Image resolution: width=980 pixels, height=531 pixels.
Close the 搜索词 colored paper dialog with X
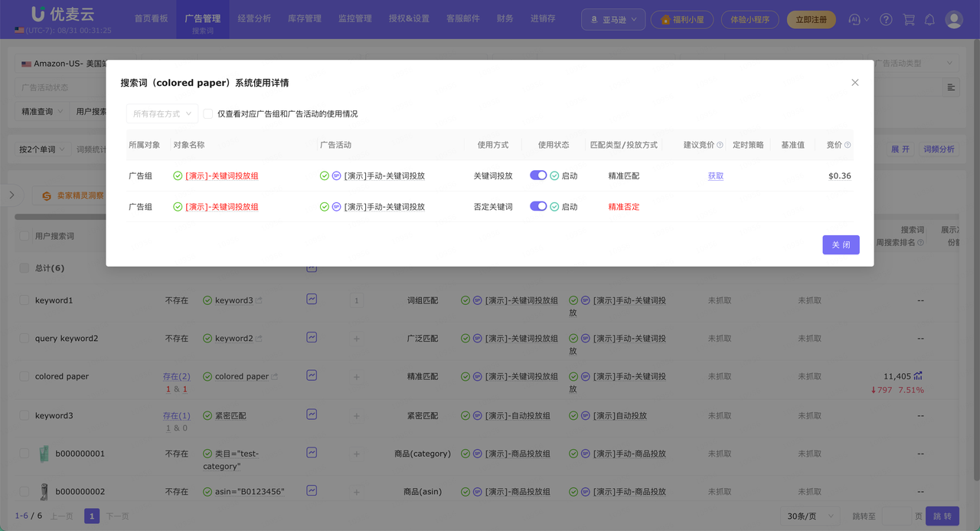coord(855,83)
